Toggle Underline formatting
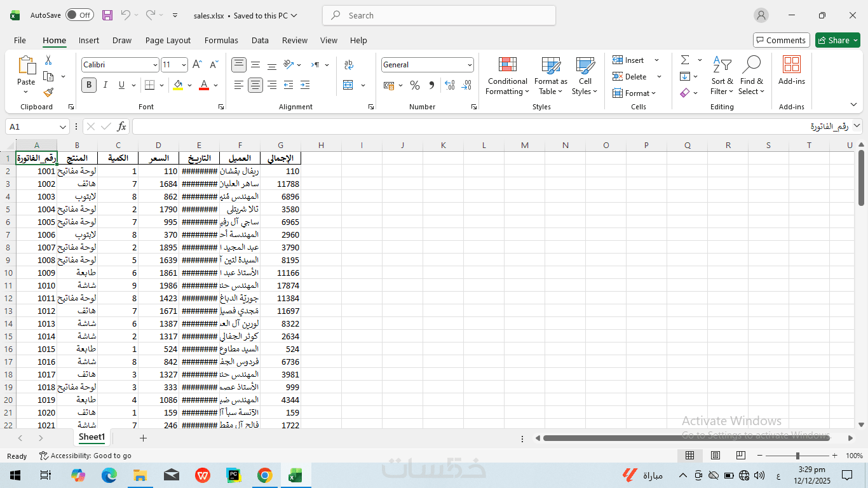 tap(121, 85)
